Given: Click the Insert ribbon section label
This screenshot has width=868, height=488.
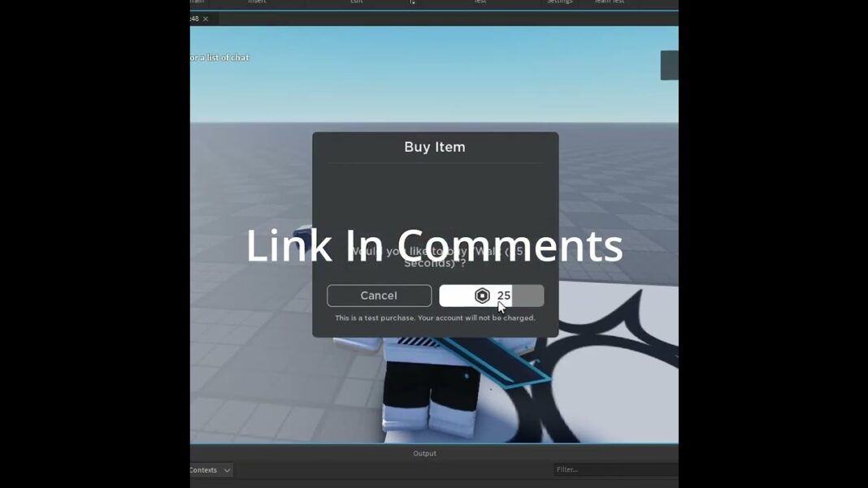Looking at the screenshot, I should [257, 2].
